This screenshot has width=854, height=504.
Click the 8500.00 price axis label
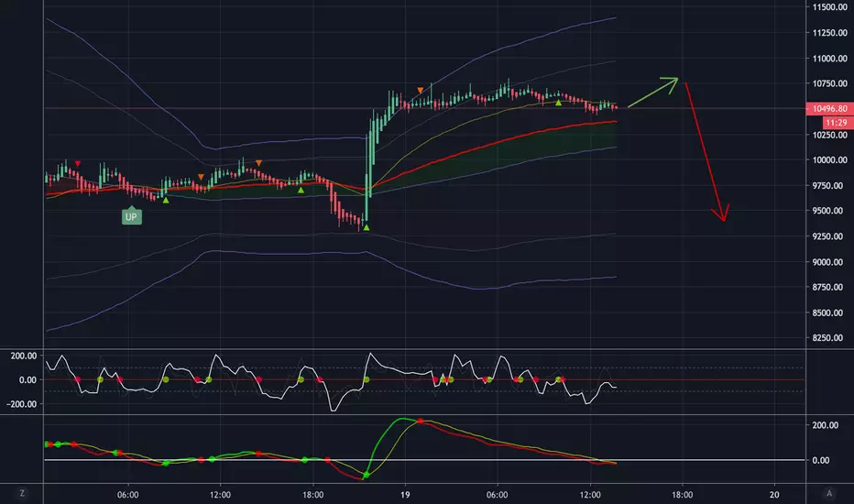829,312
